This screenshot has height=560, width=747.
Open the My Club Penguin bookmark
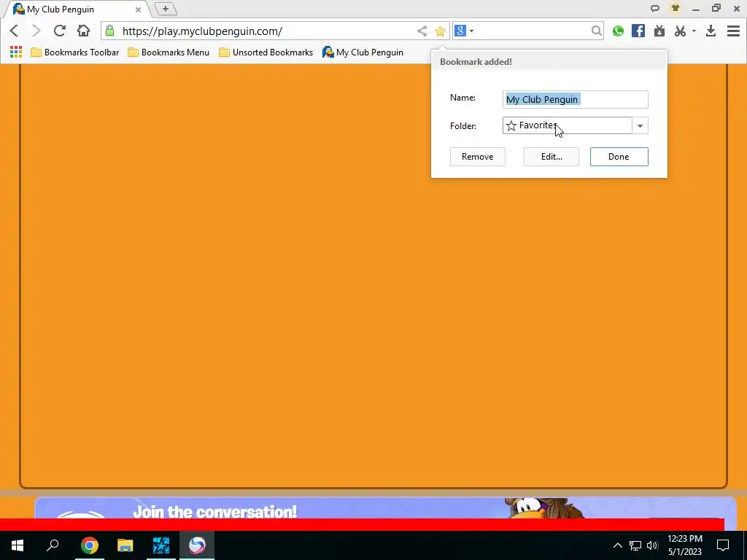click(363, 52)
